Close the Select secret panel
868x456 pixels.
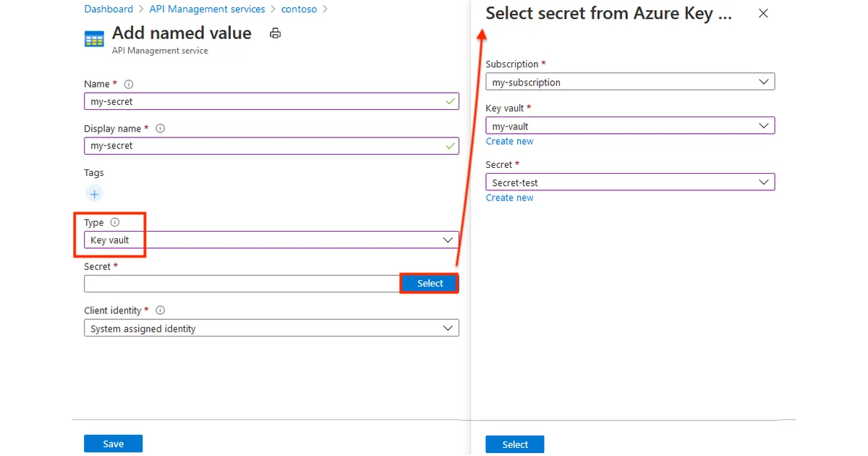763,13
